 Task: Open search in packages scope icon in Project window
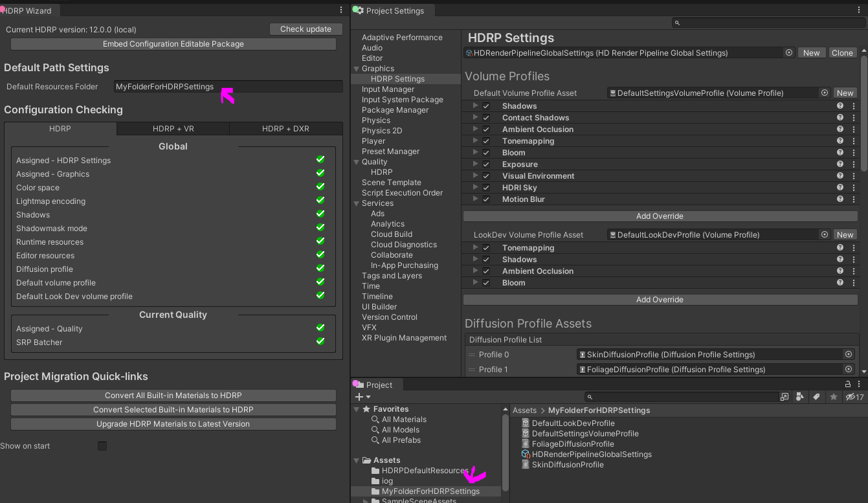click(x=785, y=397)
